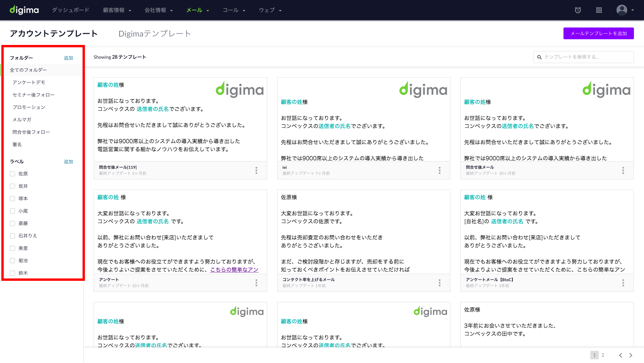
Task: Go to page 2 of templates
Action: point(603,355)
